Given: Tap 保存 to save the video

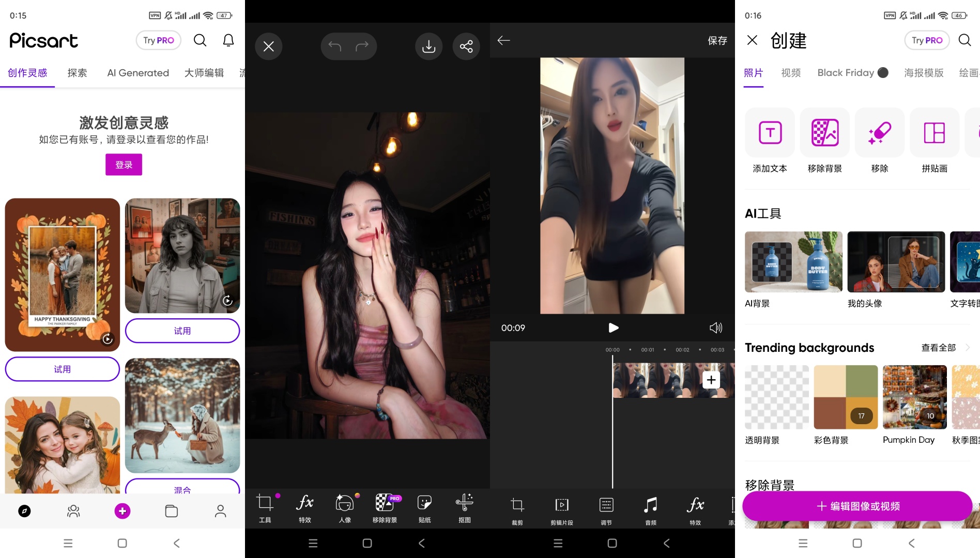Looking at the screenshot, I should (717, 40).
